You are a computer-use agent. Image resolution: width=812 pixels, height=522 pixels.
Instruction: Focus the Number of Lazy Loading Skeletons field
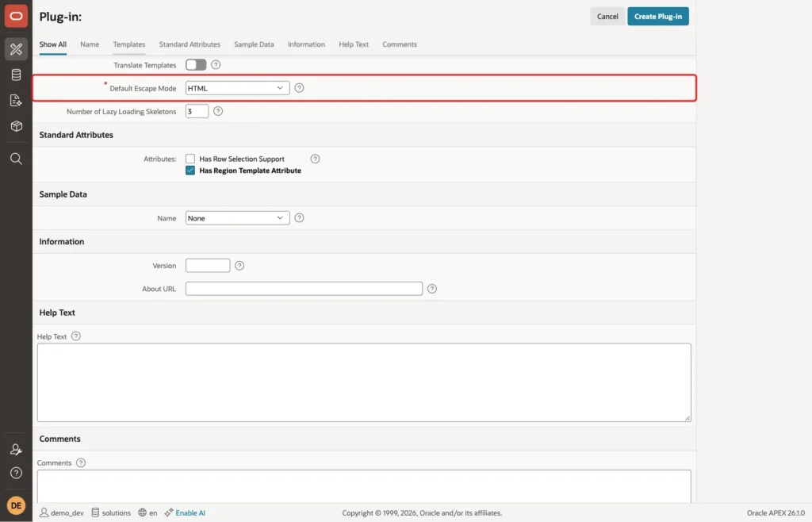197,111
